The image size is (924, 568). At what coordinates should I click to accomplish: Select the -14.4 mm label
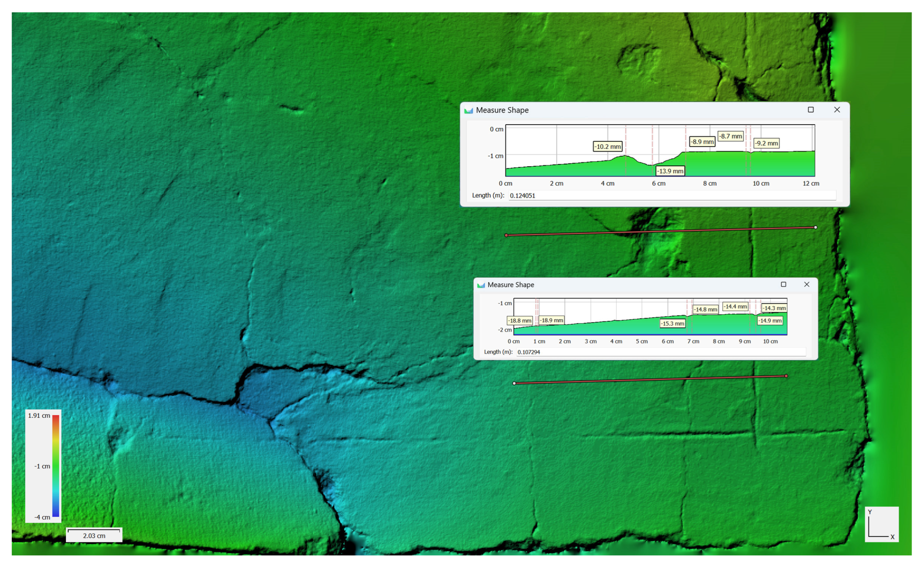point(735,307)
